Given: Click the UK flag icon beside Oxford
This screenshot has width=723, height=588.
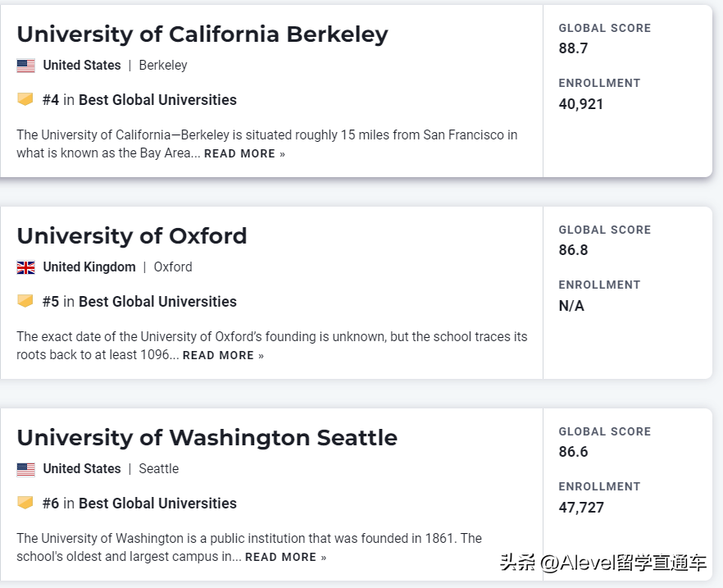Looking at the screenshot, I should click(26, 267).
